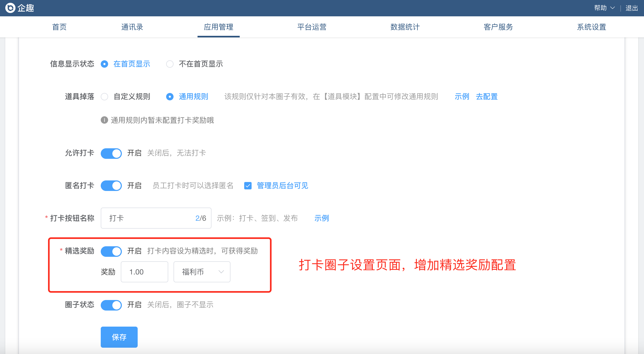
Task: Choose 自定义规则 radio button
Action: point(104,97)
